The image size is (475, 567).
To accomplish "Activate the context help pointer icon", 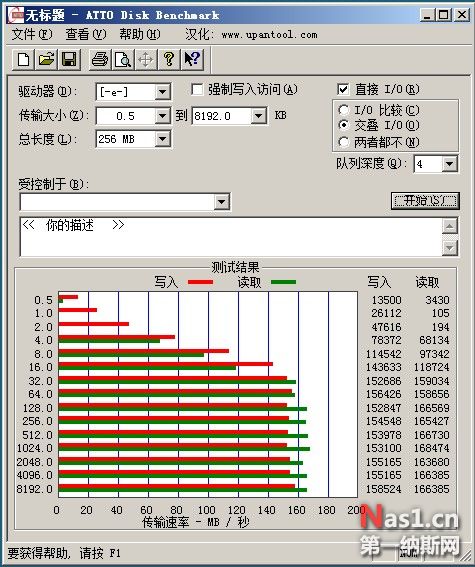I will click(x=192, y=59).
